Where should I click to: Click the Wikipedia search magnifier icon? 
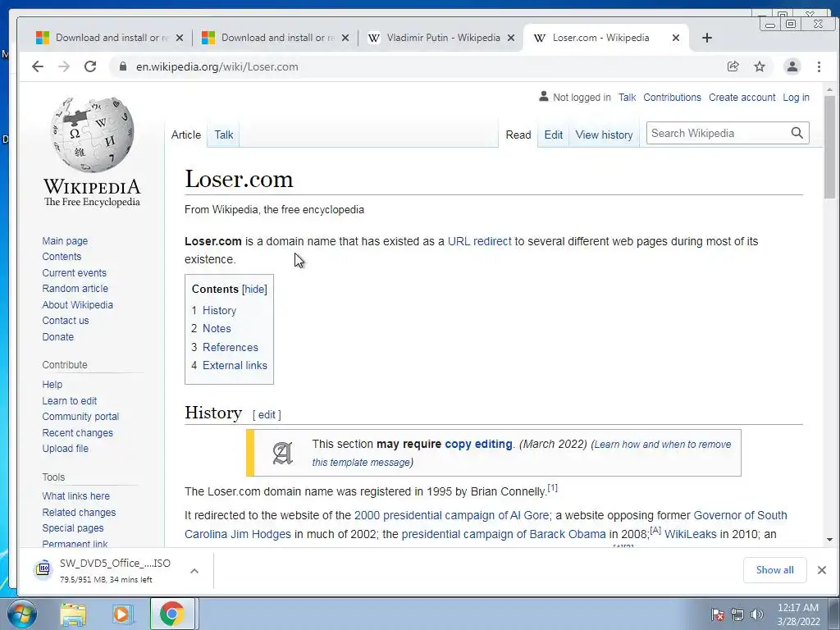point(797,133)
